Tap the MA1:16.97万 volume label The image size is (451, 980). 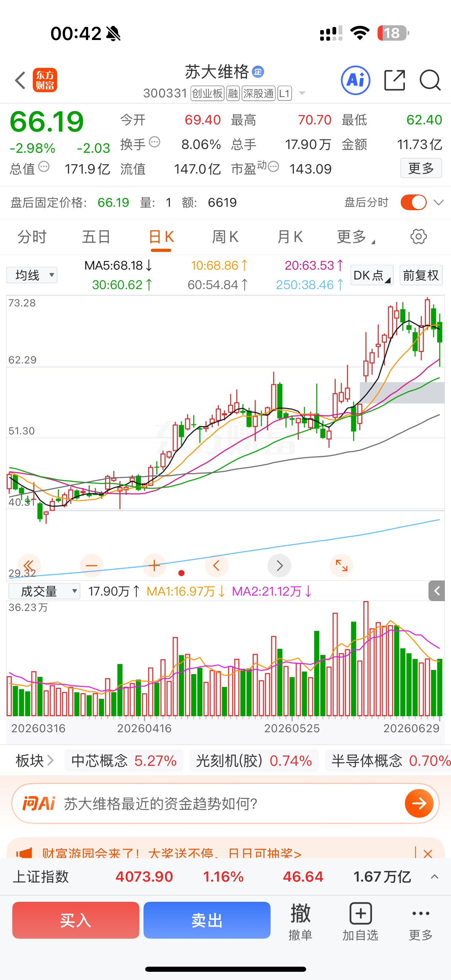(x=186, y=591)
